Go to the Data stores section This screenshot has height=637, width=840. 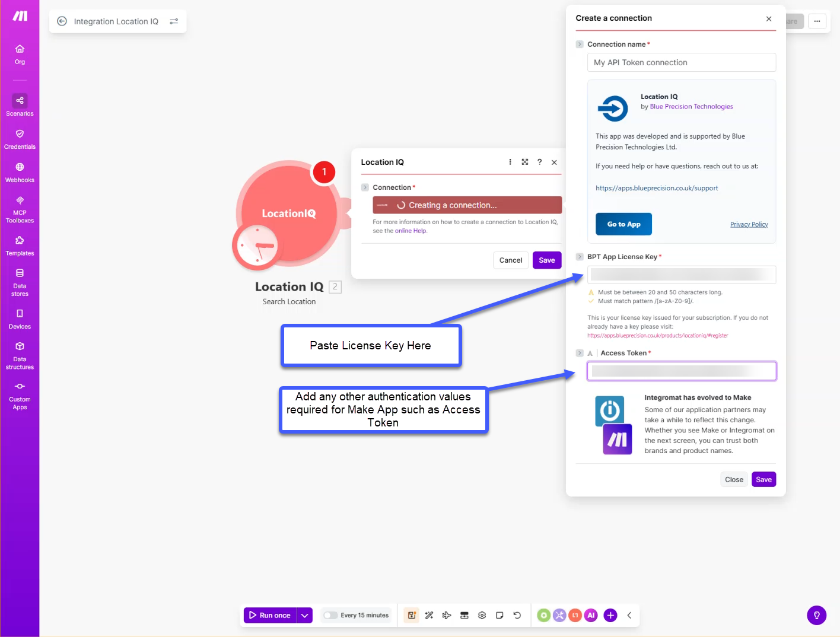click(x=20, y=282)
